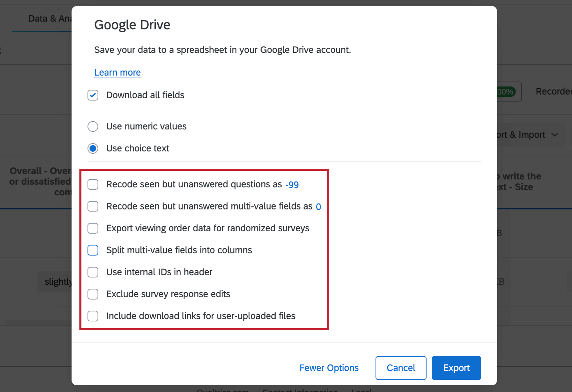Click the Google Drive dialog title
The width and height of the screenshot is (572, 392).
click(x=132, y=25)
